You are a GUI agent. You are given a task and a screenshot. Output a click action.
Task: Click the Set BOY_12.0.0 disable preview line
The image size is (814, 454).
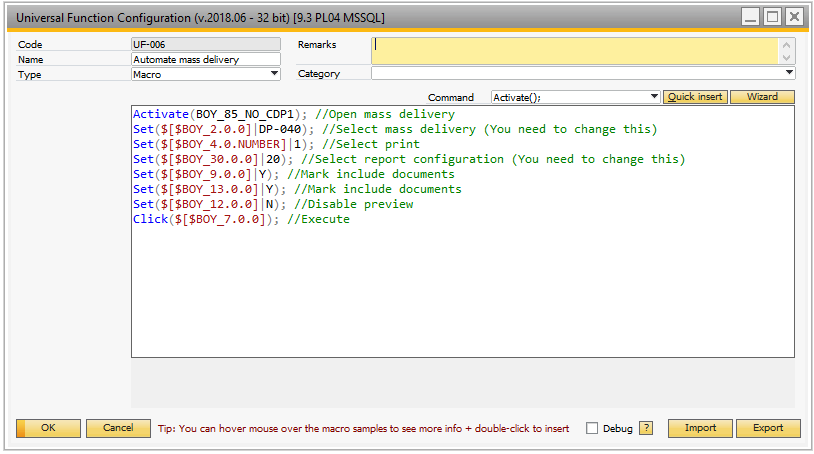(x=273, y=204)
